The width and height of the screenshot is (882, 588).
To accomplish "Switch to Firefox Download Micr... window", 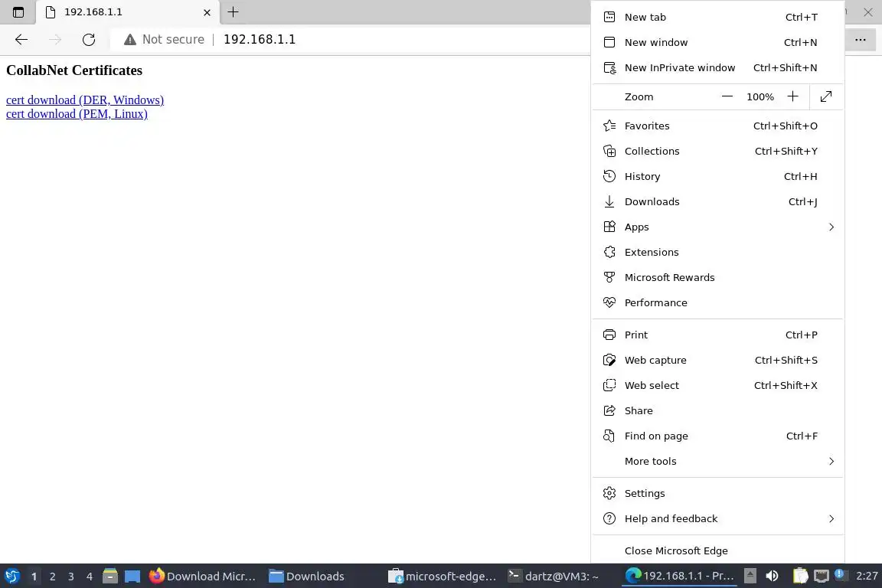I will click(x=202, y=577).
